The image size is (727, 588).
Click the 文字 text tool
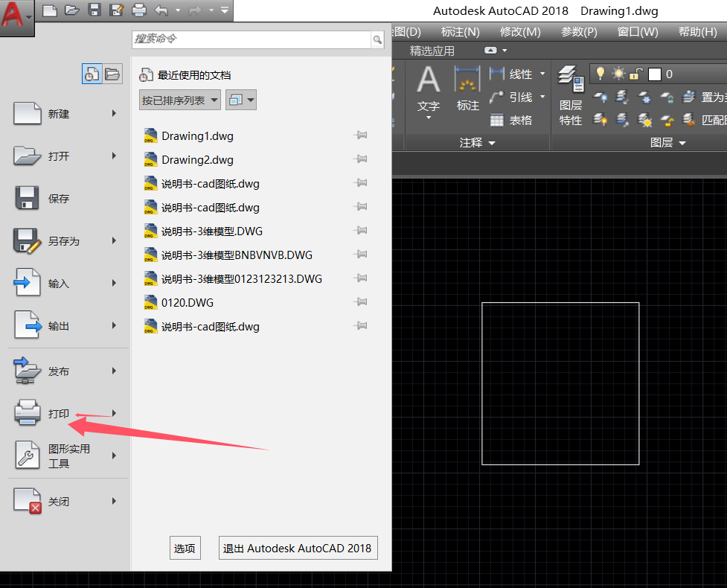coord(429,92)
